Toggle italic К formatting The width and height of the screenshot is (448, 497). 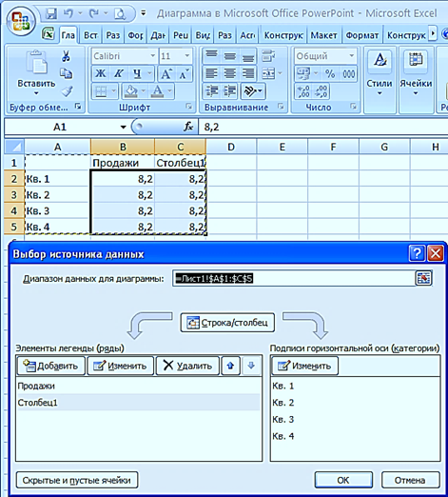(119, 74)
